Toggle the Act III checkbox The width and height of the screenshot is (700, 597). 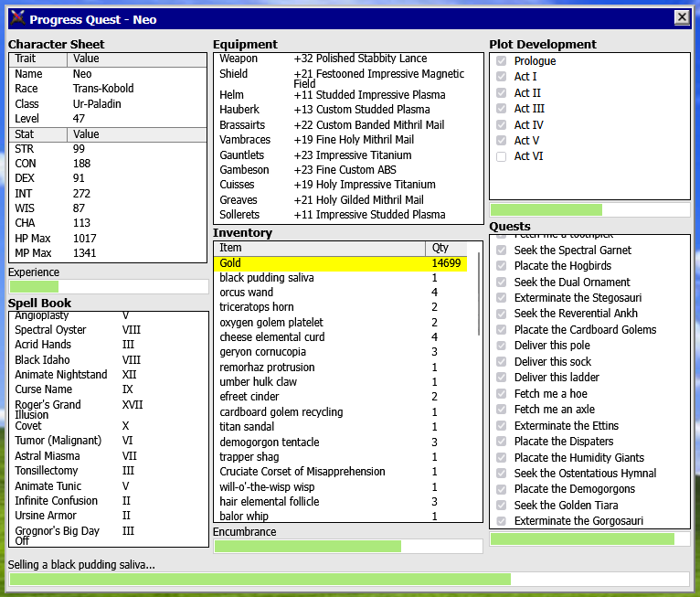tap(502, 109)
